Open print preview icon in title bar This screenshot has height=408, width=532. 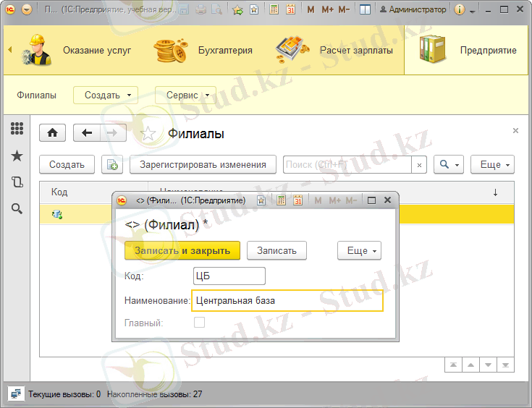coord(216,9)
